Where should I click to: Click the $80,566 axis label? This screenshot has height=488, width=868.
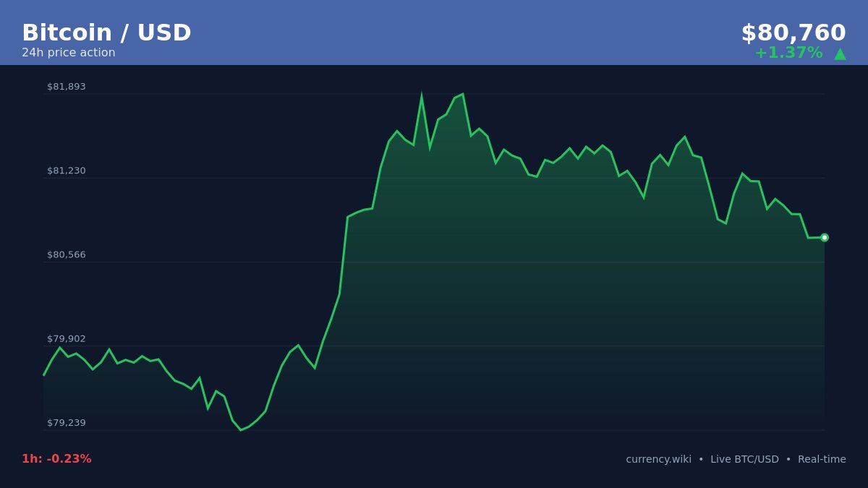point(67,254)
